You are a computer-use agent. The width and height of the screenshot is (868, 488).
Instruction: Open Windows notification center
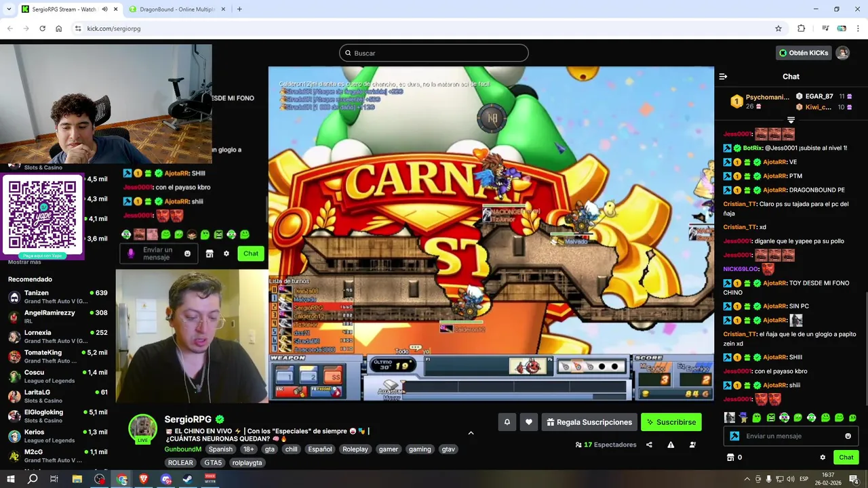point(854,479)
